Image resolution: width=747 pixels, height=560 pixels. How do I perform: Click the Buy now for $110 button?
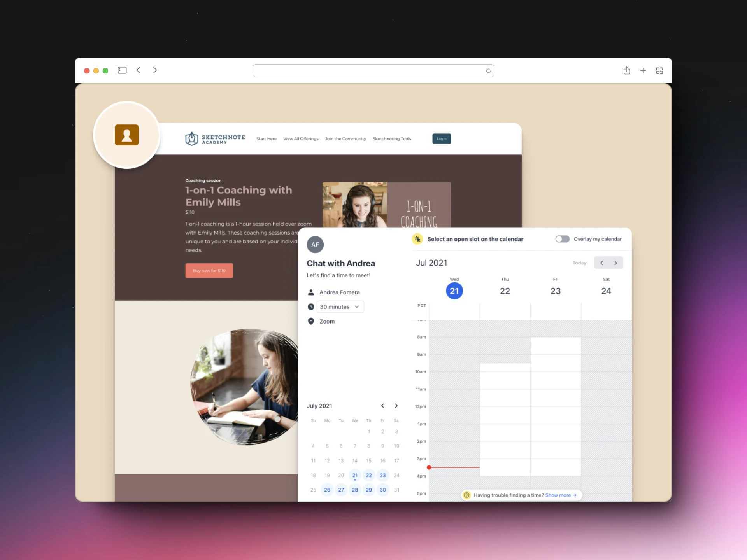[210, 271]
